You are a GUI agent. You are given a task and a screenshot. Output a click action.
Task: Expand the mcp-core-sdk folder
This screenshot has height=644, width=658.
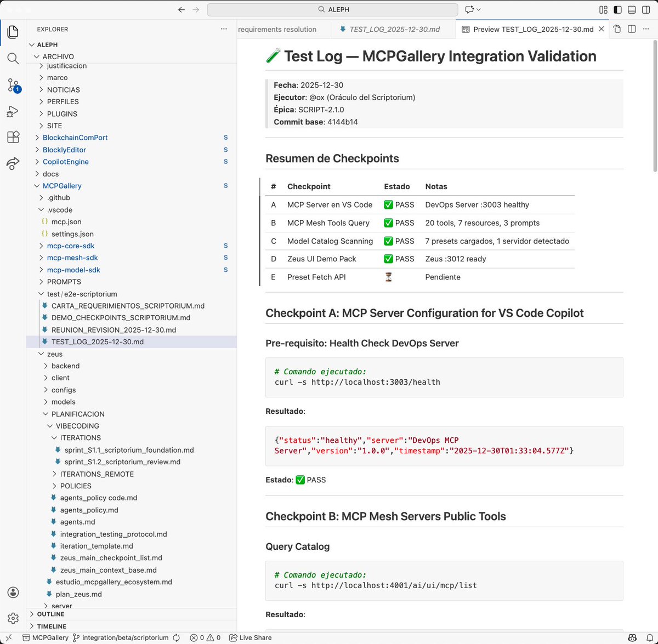[132, 246]
